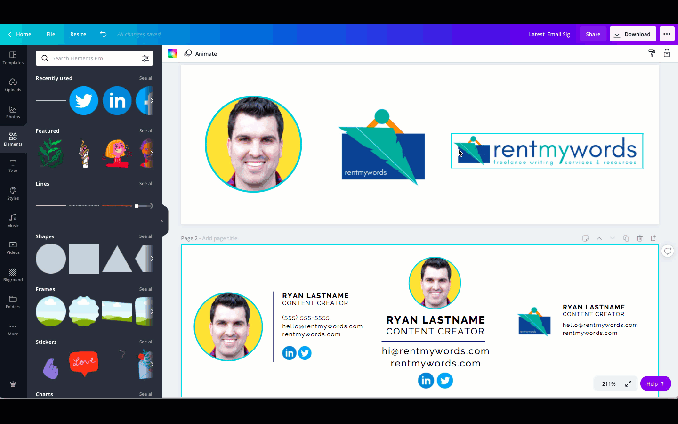Open the Styles sidebar tab
Image resolution: width=678 pixels, height=424 pixels.
pos(13,193)
